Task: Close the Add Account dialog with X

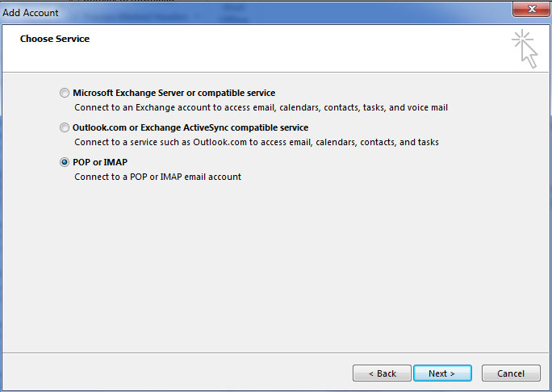Action: (x=532, y=9)
